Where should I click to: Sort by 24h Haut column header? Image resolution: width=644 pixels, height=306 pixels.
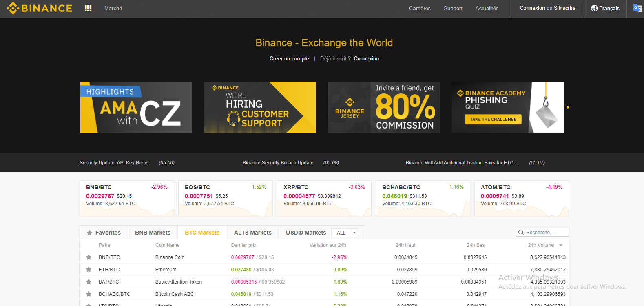(x=405, y=245)
